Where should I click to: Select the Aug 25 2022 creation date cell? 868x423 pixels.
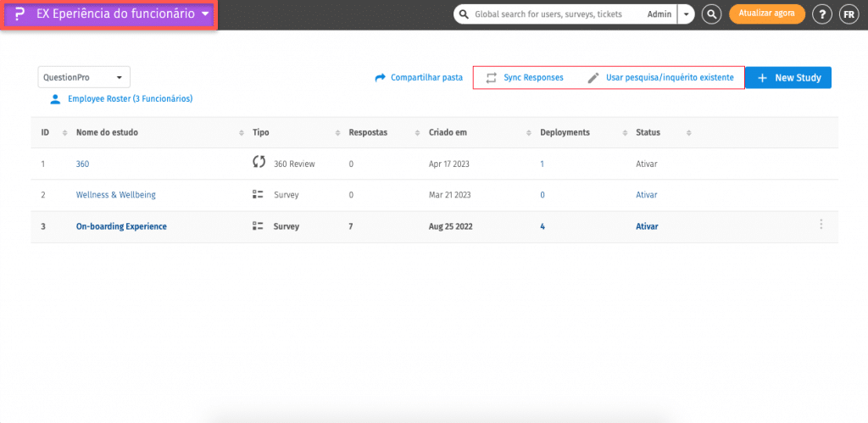[451, 226]
